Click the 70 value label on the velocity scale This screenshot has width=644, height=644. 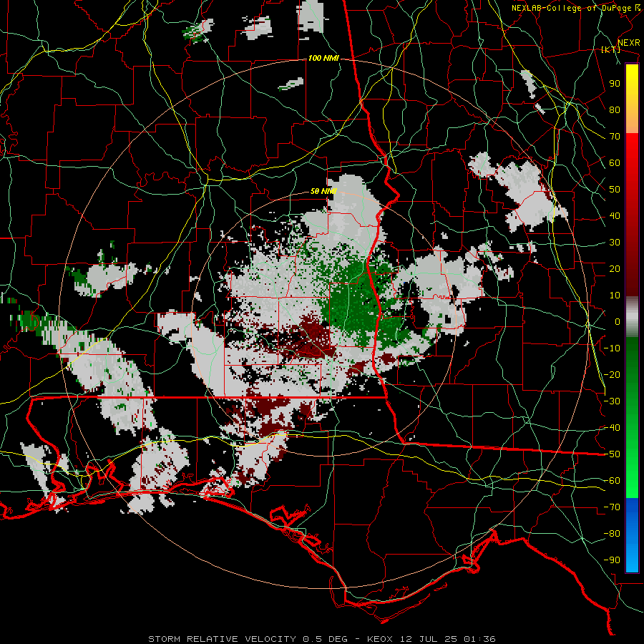click(x=615, y=137)
